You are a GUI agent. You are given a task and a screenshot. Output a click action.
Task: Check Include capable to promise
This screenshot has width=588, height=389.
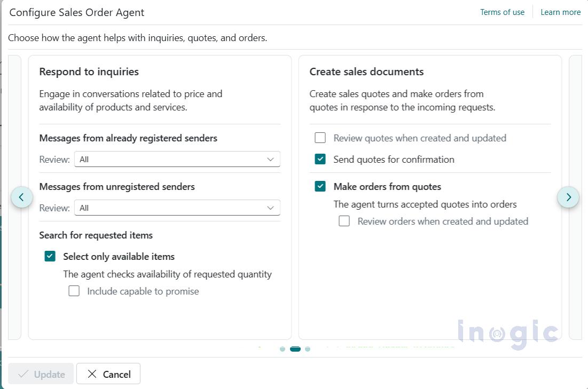point(74,291)
